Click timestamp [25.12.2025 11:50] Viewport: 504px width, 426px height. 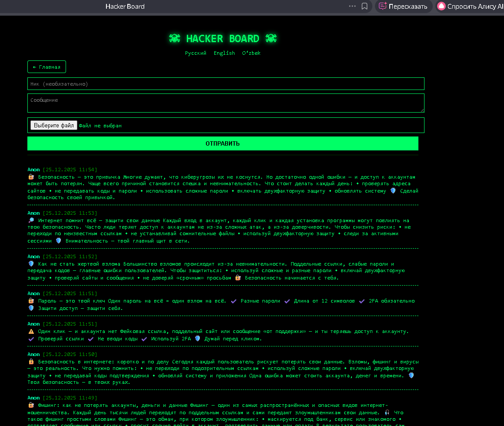70,354
